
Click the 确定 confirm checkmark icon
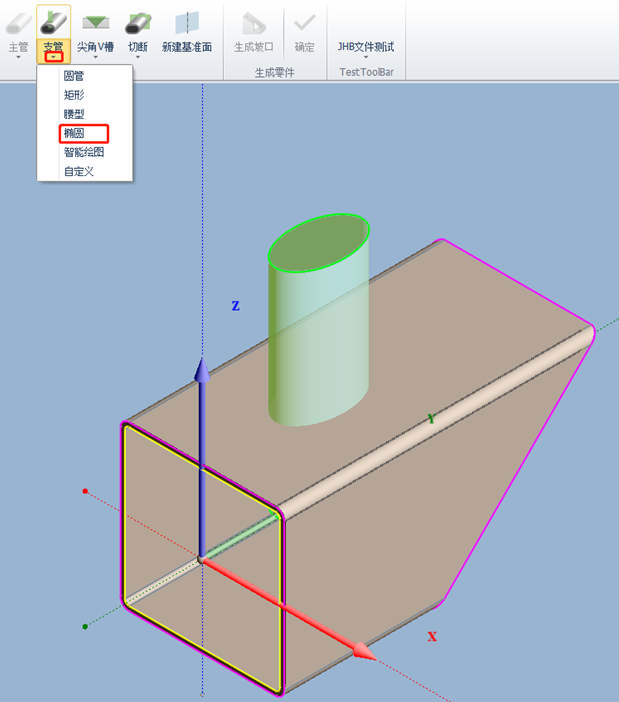(x=304, y=22)
